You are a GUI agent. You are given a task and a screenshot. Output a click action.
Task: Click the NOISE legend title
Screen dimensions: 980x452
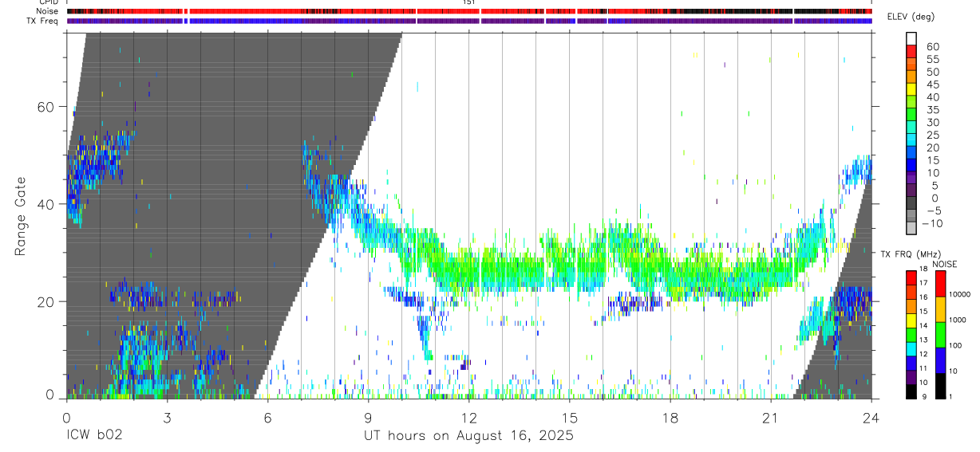coord(945,264)
